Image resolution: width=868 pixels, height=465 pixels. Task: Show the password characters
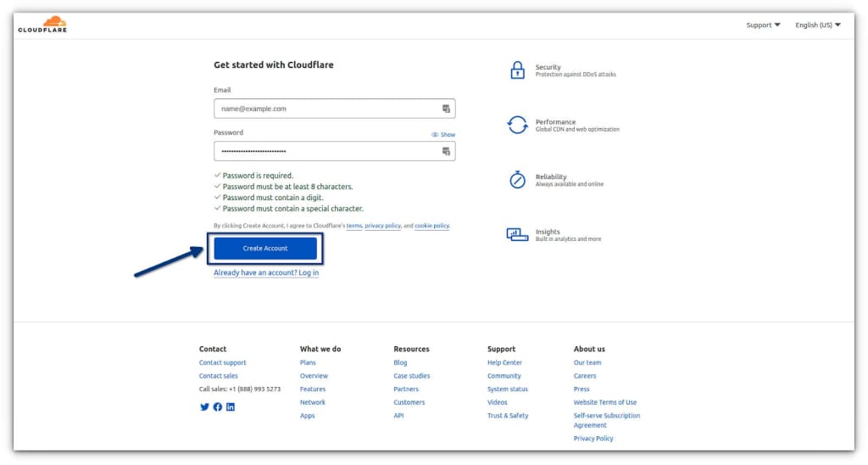pyautogui.click(x=443, y=135)
